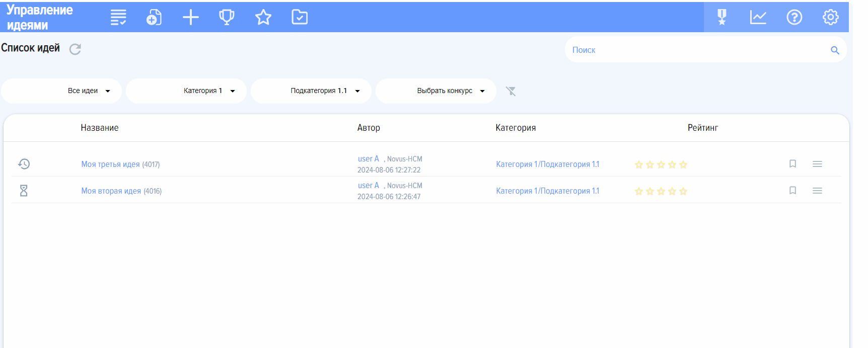Open the help question mark icon
This screenshot has width=868, height=348.
click(794, 17)
